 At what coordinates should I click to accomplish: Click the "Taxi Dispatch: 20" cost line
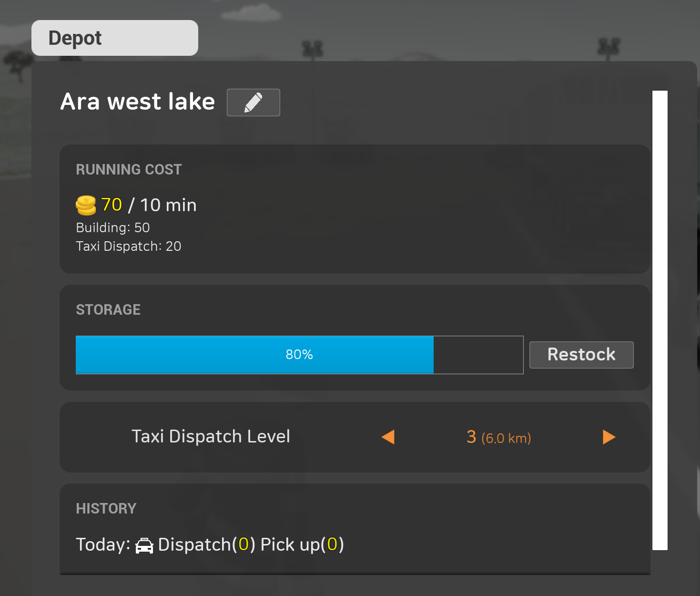(x=129, y=247)
